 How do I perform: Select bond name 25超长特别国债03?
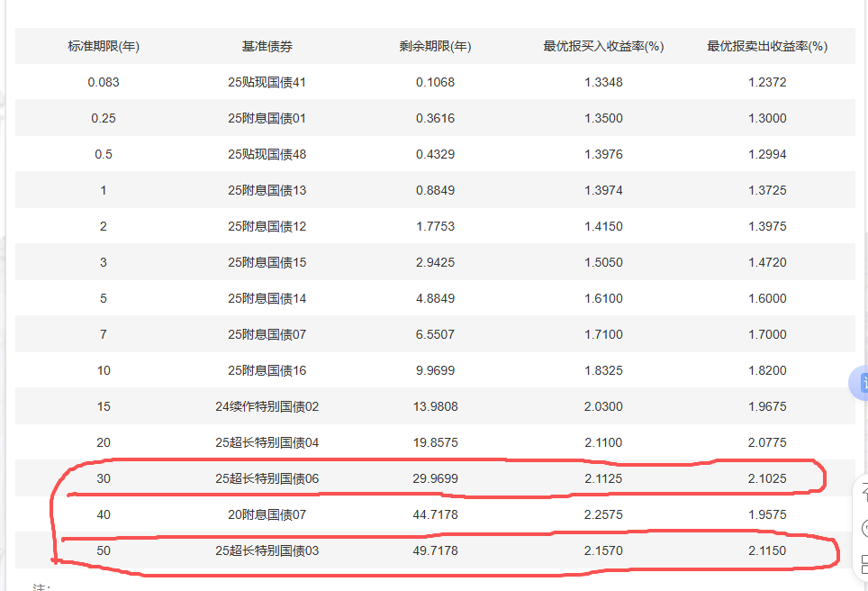[x=267, y=550]
